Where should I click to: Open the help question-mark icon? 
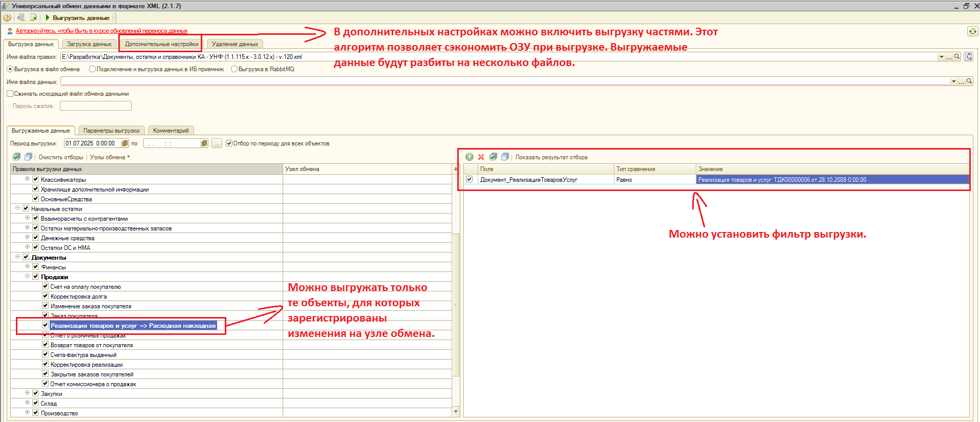point(7,17)
